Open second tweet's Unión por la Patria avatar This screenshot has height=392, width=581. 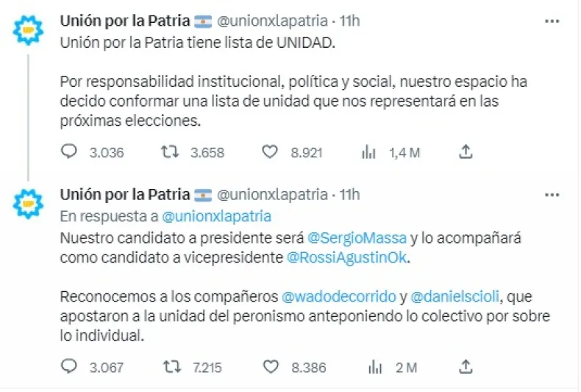[29, 204]
